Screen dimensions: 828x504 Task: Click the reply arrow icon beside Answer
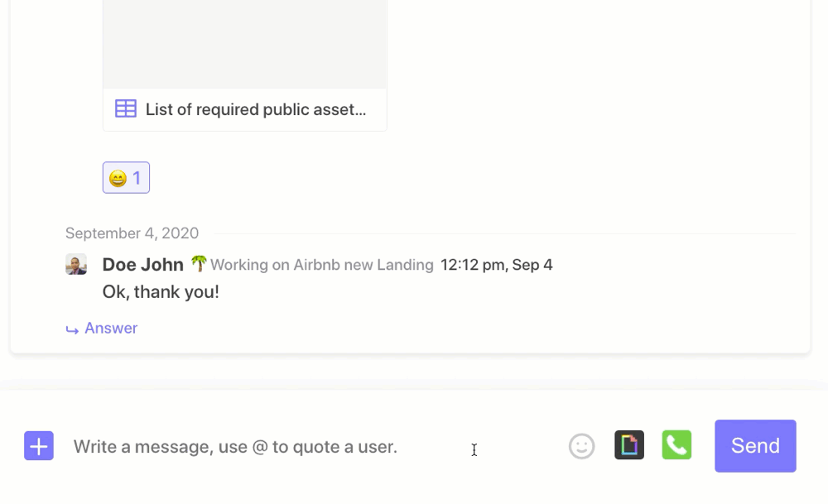click(x=72, y=330)
